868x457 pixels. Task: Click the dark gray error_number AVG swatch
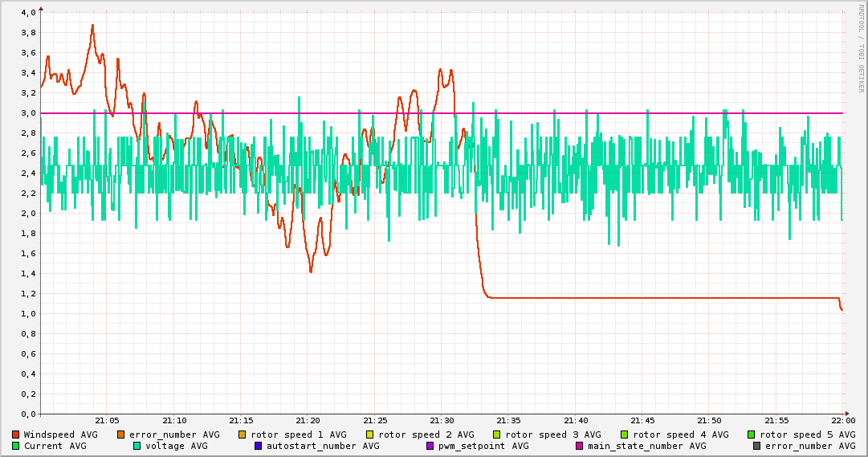757,446
